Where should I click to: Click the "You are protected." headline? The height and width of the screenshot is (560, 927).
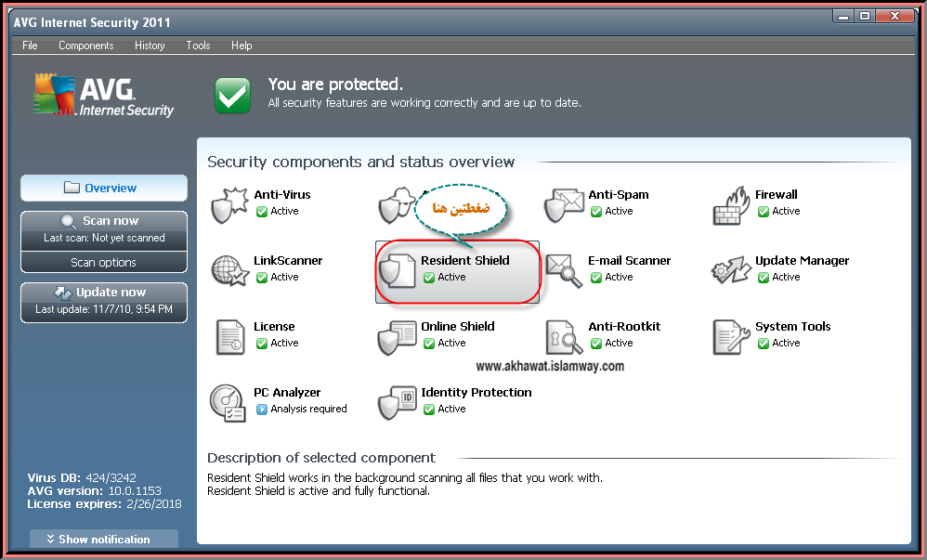(335, 85)
